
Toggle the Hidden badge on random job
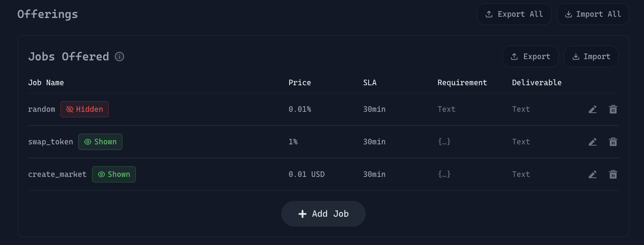84,109
